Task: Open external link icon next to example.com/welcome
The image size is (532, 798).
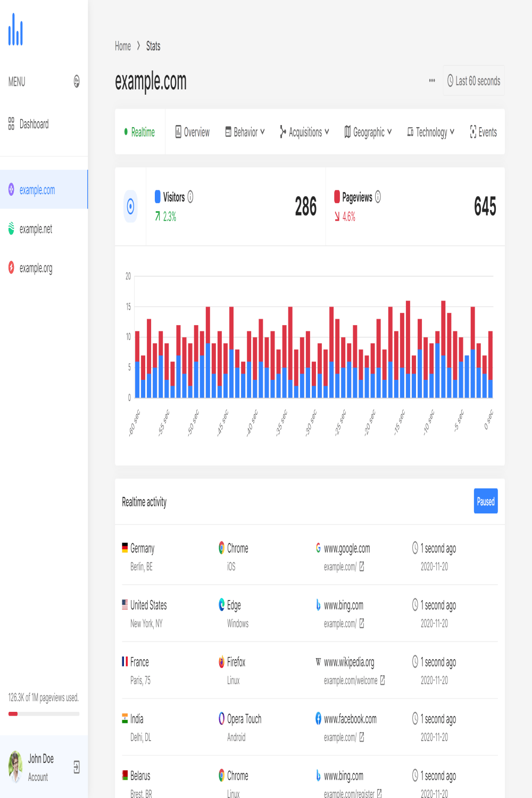Action: (x=383, y=680)
